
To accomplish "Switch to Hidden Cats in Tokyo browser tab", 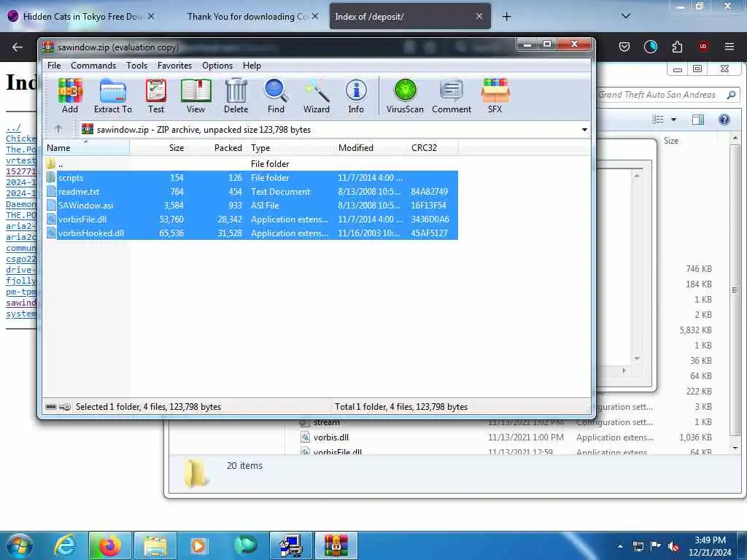I will 81,16.
